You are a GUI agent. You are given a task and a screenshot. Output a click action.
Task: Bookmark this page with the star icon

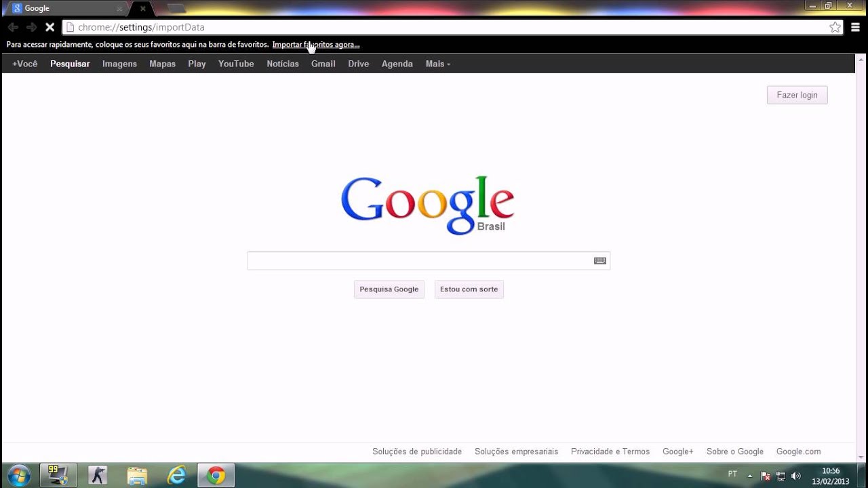[x=835, y=27]
